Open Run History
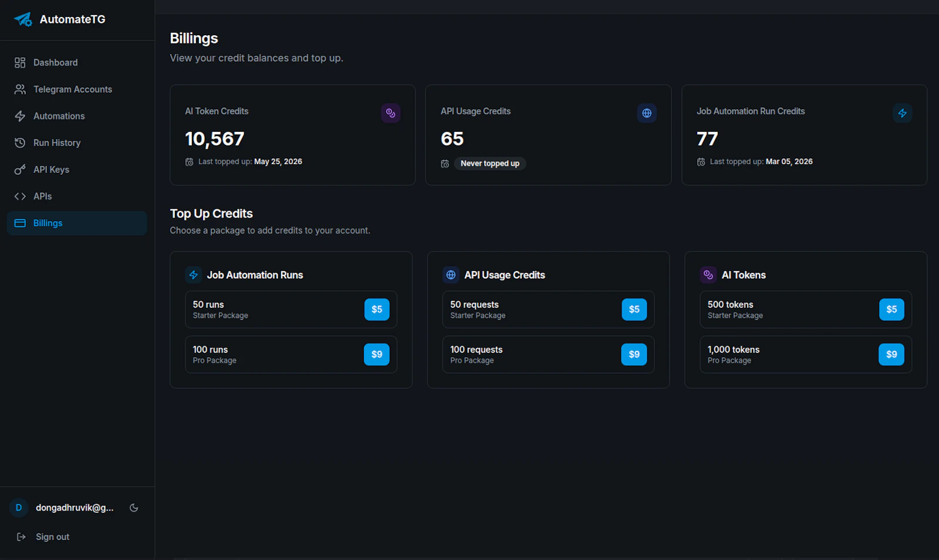The height and width of the screenshot is (560, 939). pos(77,142)
